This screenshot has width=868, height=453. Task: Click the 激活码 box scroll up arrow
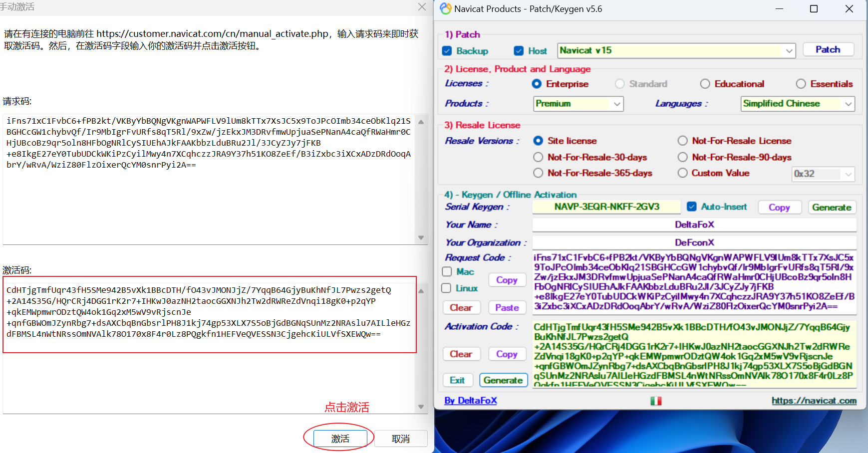(x=421, y=291)
